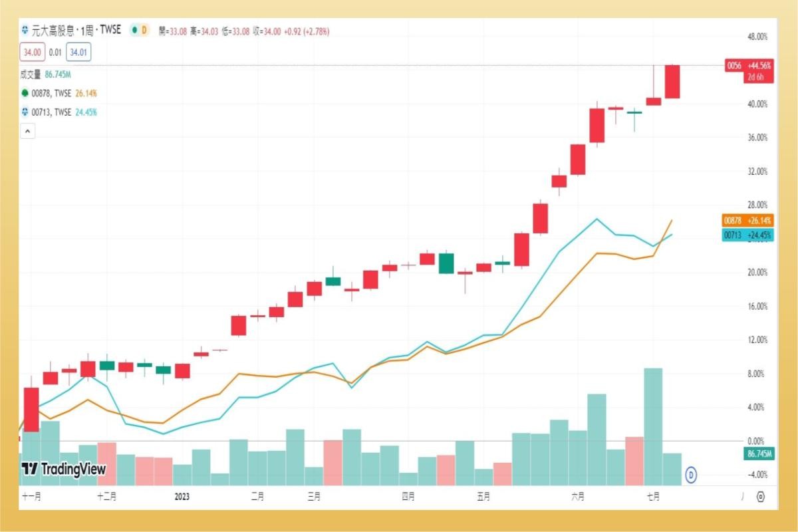
Task: Click the 十二月 label on time axis
Action: click(107, 496)
